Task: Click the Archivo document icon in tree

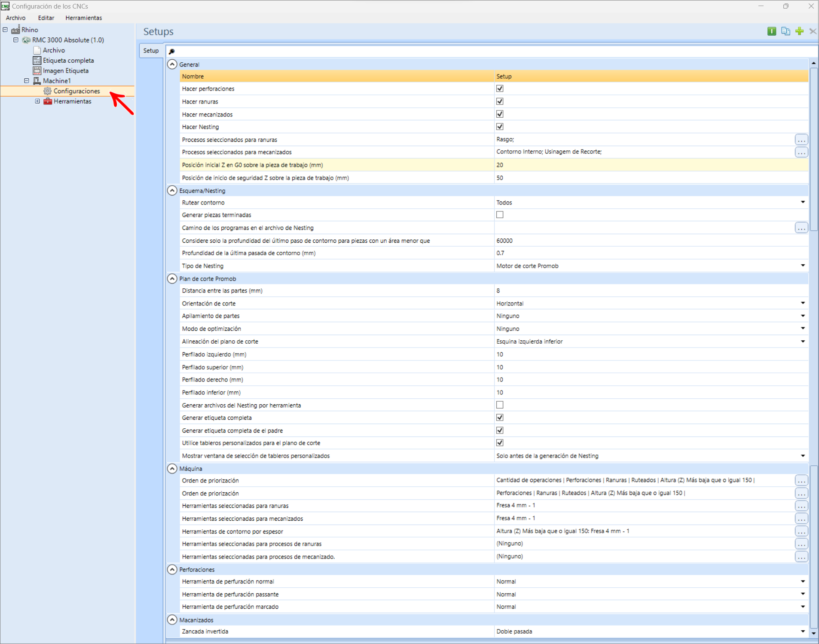Action: (37, 50)
